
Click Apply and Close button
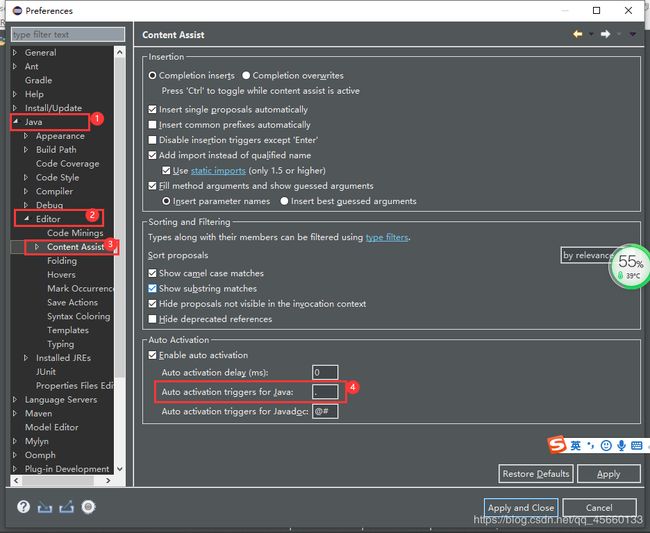point(521,508)
